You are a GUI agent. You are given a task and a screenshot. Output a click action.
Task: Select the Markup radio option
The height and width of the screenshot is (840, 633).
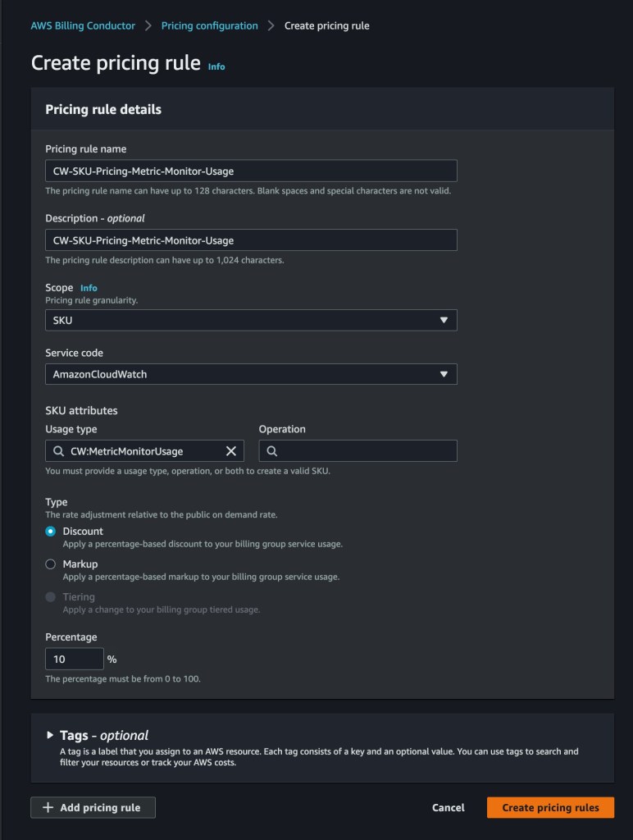click(x=51, y=564)
